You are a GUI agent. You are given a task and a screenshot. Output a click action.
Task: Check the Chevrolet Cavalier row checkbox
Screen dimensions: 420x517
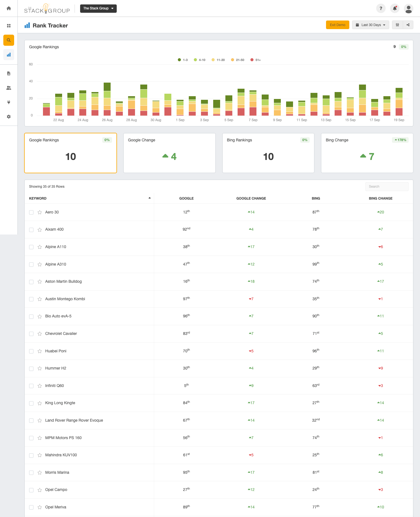[x=31, y=334]
